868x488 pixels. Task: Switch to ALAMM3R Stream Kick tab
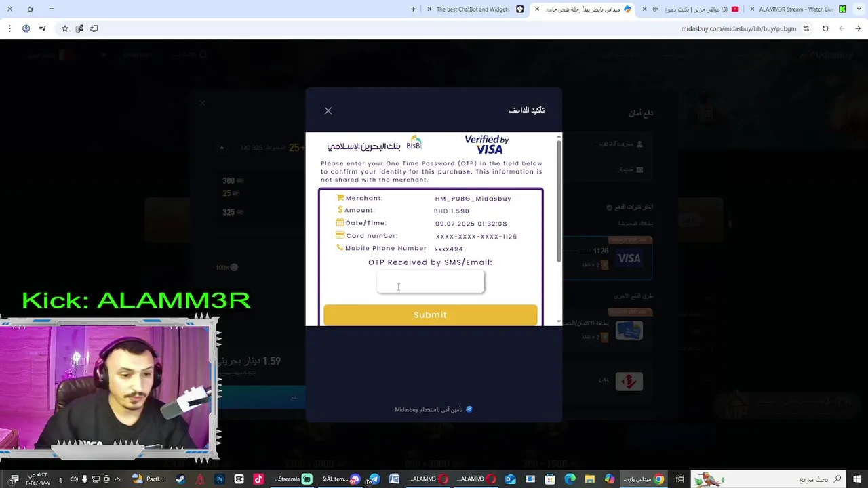[x=799, y=9]
